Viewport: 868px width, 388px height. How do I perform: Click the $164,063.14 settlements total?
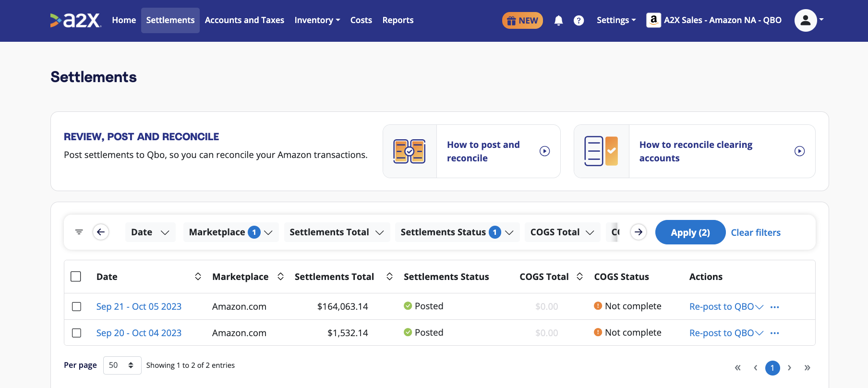343,306
